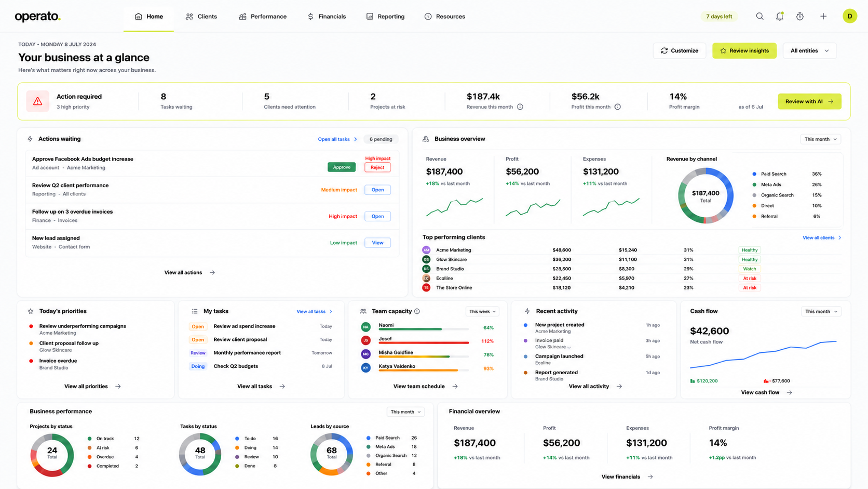Click the info icon beside Profit this month
The width and height of the screenshot is (868, 489).
click(618, 107)
